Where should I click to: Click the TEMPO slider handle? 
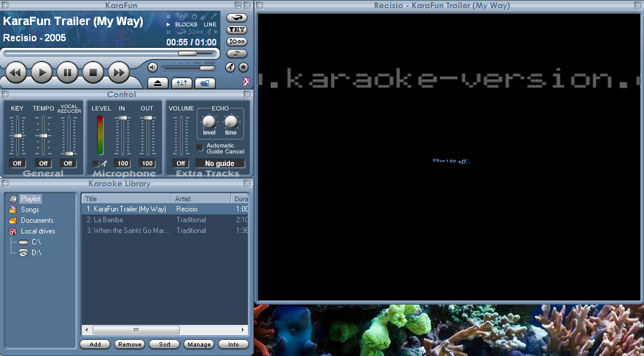[43, 136]
